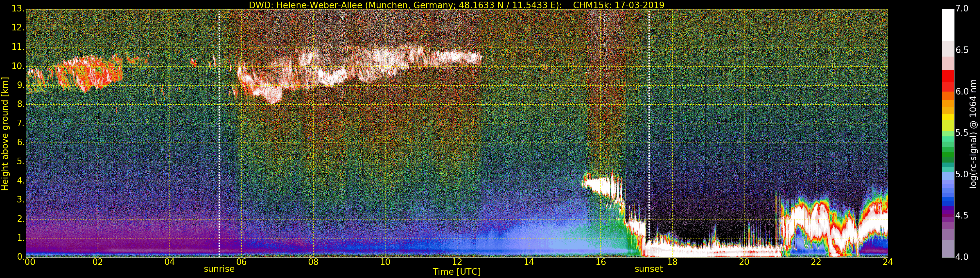Viewport: 980px width, 278px height.
Task: Click the sunrise label below the axis
Action: [x=219, y=269]
